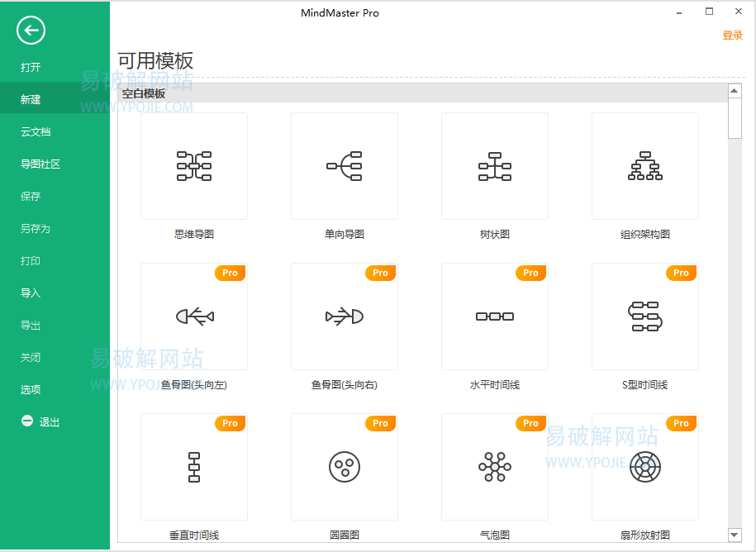Open the 导图社区 community section
This screenshot has width=756, height=552.
(x=40, y=164)
